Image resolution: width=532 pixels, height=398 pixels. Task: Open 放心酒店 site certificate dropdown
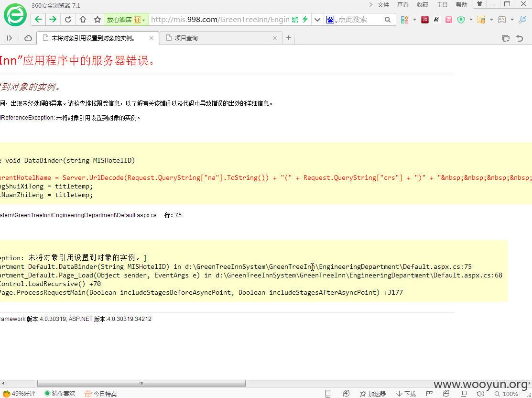pos(127,20)
